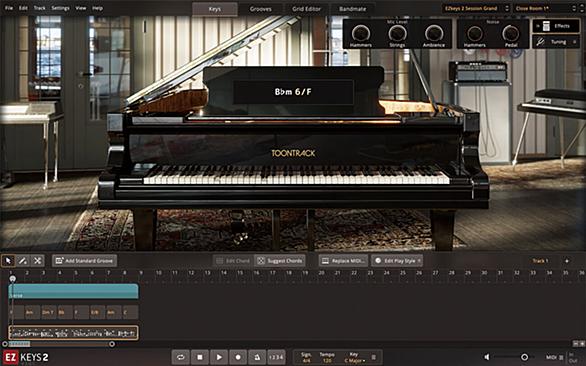Switch to the Keys tab
This screenshot has height=366, width=586.
(215, 9)
